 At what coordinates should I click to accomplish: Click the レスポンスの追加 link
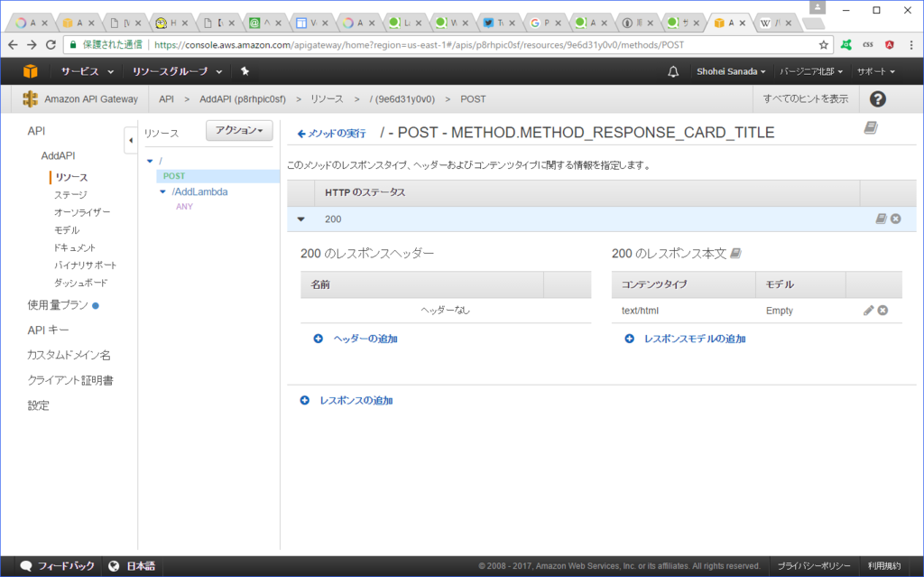pyautogui.click(x=356, y=401)
